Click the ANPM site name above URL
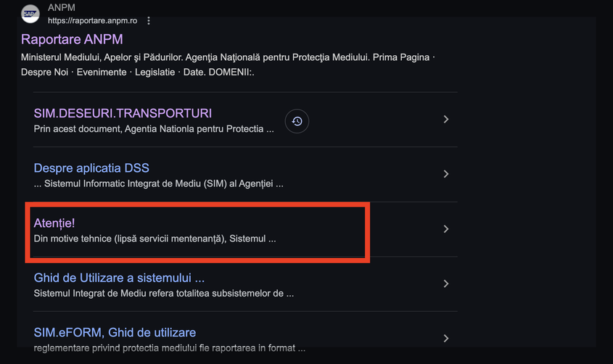The image size is (613, 364). click(x=61, y=8)
